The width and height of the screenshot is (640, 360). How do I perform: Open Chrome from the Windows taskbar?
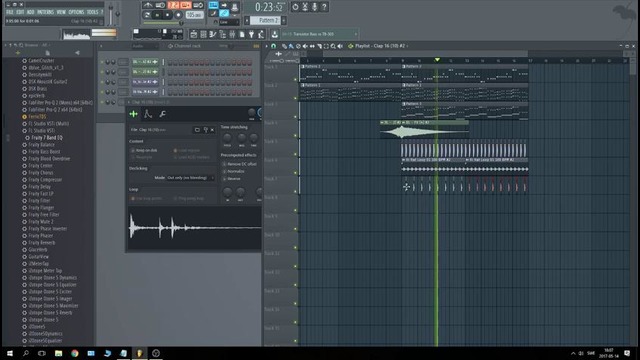75,353
